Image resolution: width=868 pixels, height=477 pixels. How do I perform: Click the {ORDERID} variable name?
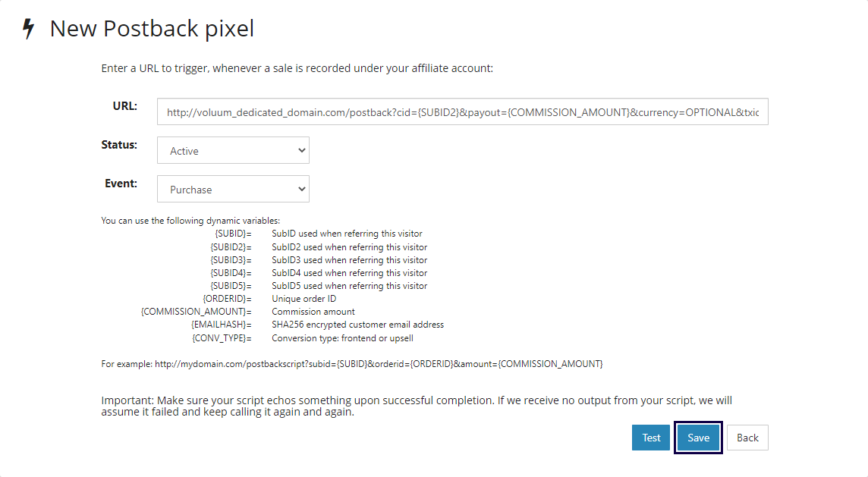tap(227, 299)
